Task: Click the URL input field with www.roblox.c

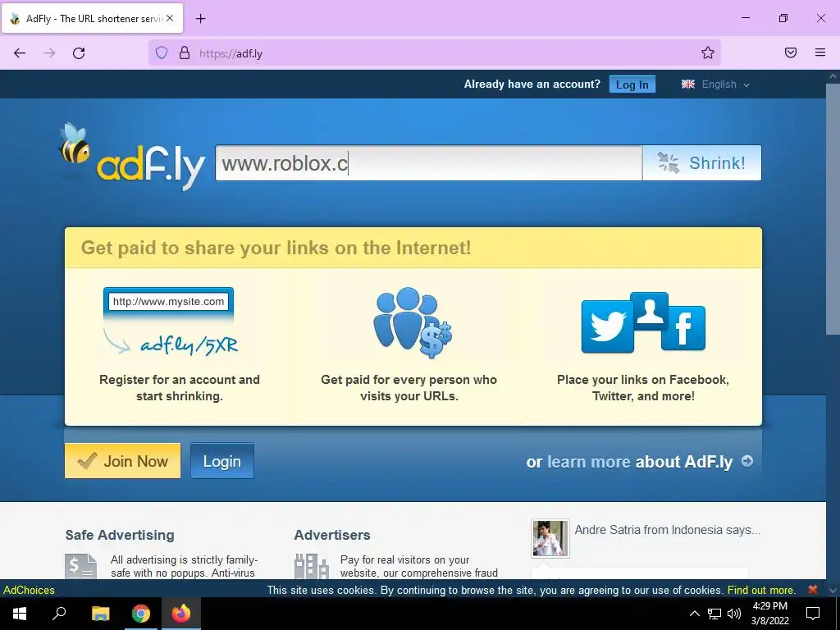Action: (x=428, y=163)
